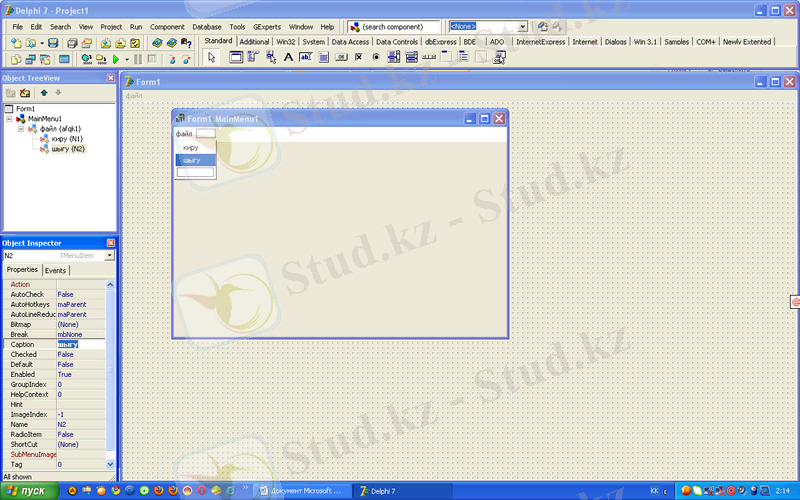The height and width of the screenshot is (500, 800).
Task: Open the Open-file history dropdown arrow
Action: click(x=41, y=43)
